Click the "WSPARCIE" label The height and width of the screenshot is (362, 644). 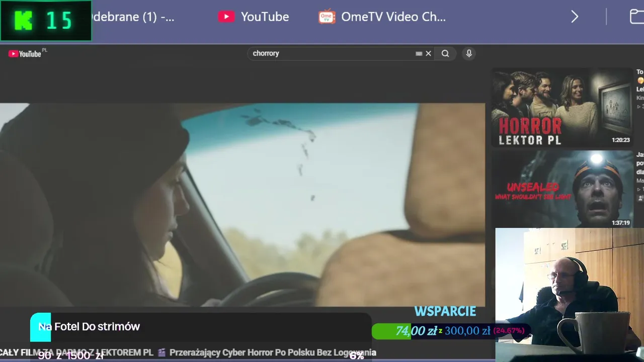pos(445,311)
